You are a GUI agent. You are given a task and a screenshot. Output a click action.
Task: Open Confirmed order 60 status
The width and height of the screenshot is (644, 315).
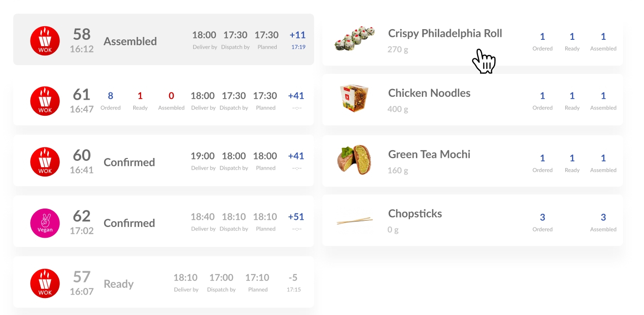point(129,162)
